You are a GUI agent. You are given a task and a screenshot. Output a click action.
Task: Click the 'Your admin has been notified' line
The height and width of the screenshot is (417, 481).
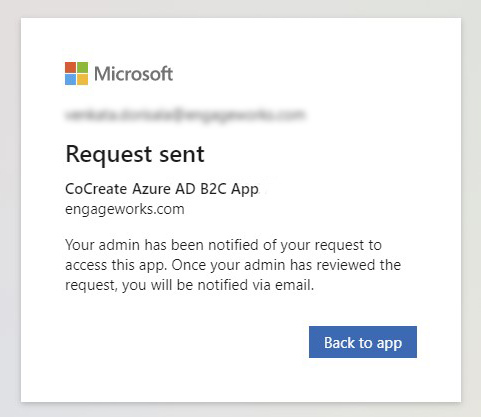click(x=223, y=245)
